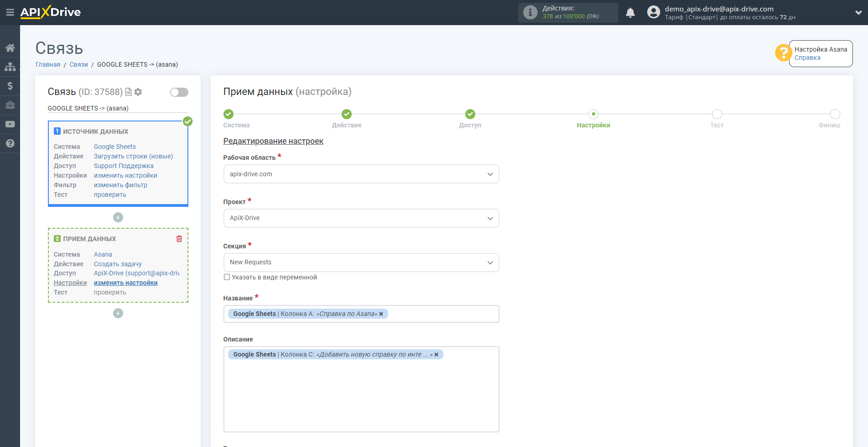Screen dimensions: 868x447
Task: Click 'Support Поддержка' access link
Action: [x=124, y=166]
